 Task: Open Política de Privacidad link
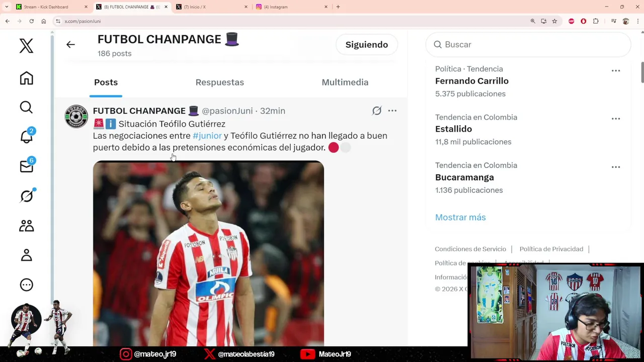tap(551, 249)
